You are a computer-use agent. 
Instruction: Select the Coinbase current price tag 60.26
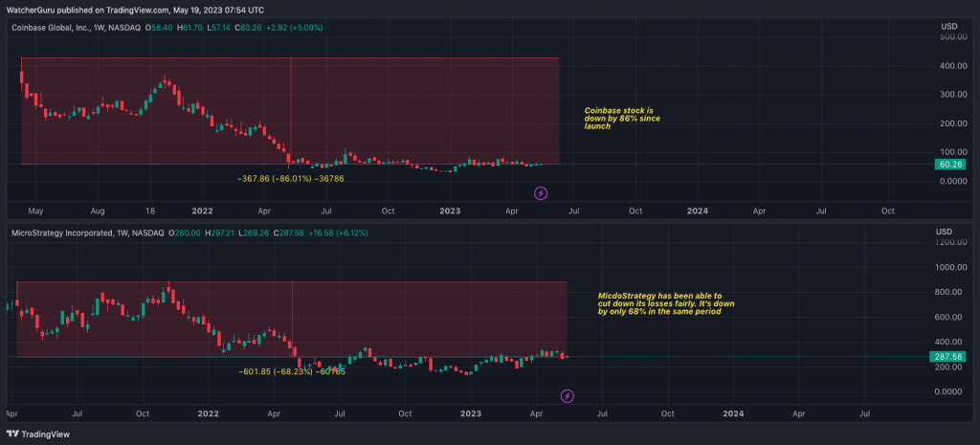coord(950,165)
